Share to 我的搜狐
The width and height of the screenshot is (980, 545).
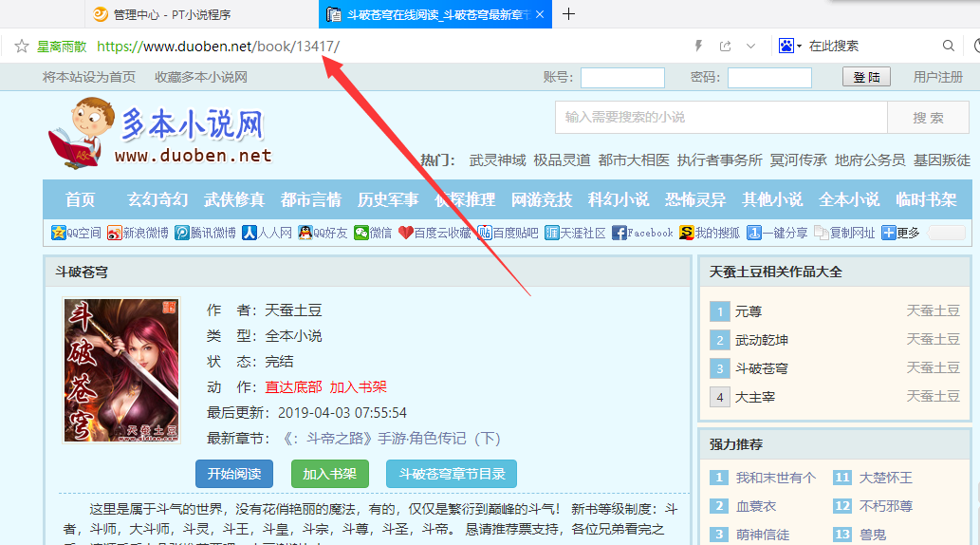pos(710,233)
